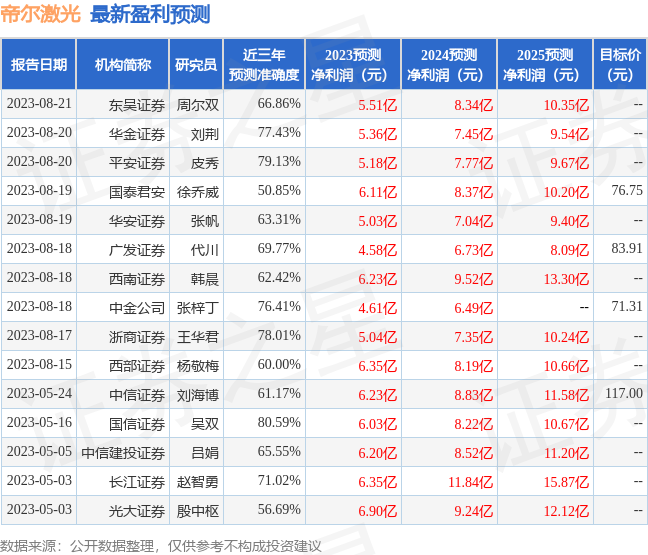Click accuracy value 80.59%
The height and width of the screenshot is (555, 648).
(279, 422)
